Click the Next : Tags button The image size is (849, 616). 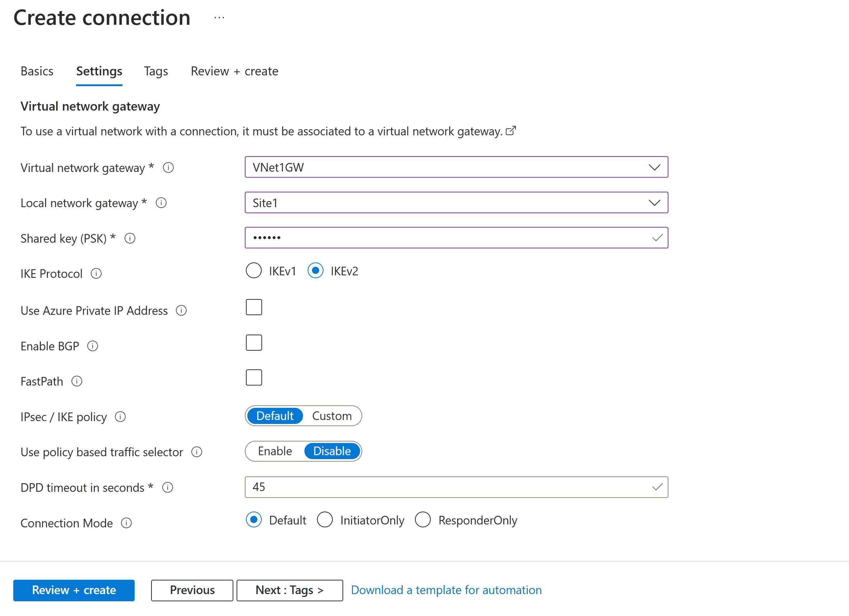coord(289,590)
